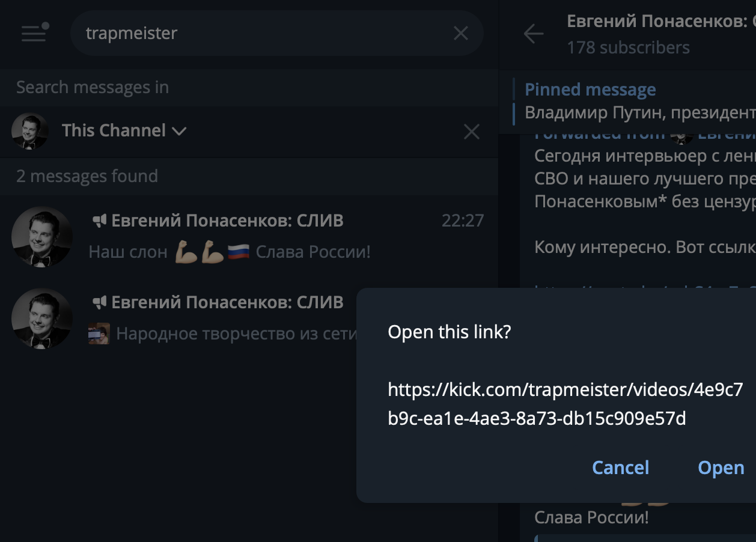Click the back arrow in channel header

click(x=533, y=34)
